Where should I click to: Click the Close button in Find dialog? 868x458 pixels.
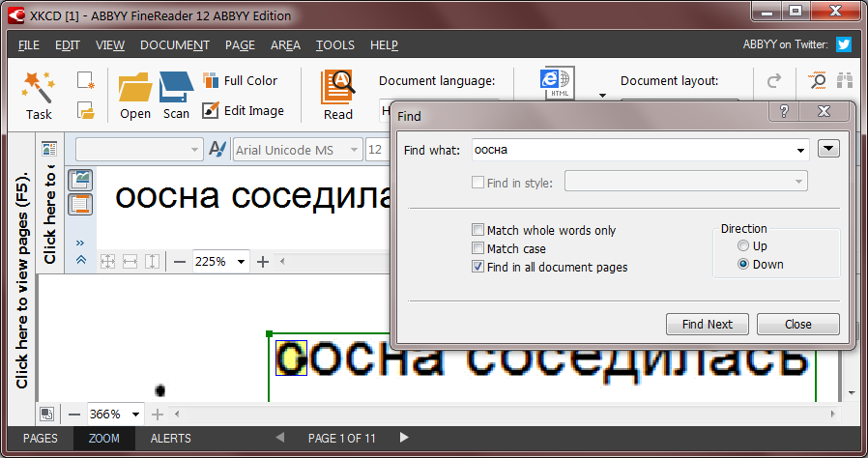pyautogui.click(x=797, y=324)
